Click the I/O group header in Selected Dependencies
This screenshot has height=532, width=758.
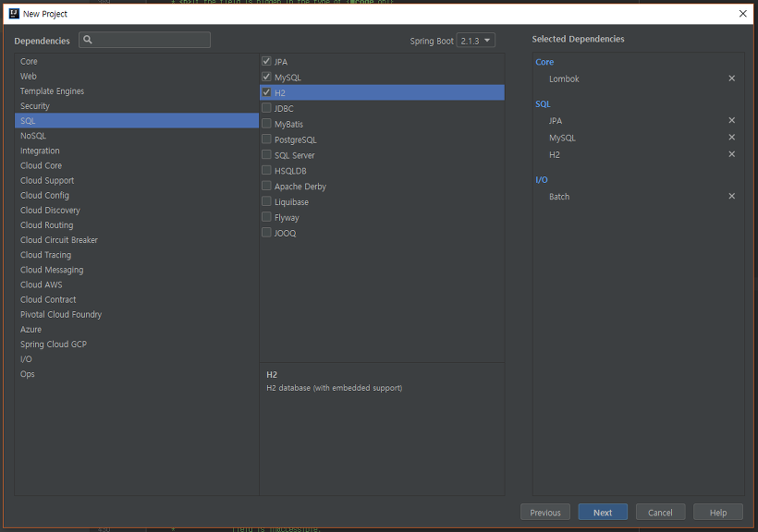click(x=542, y=180)
